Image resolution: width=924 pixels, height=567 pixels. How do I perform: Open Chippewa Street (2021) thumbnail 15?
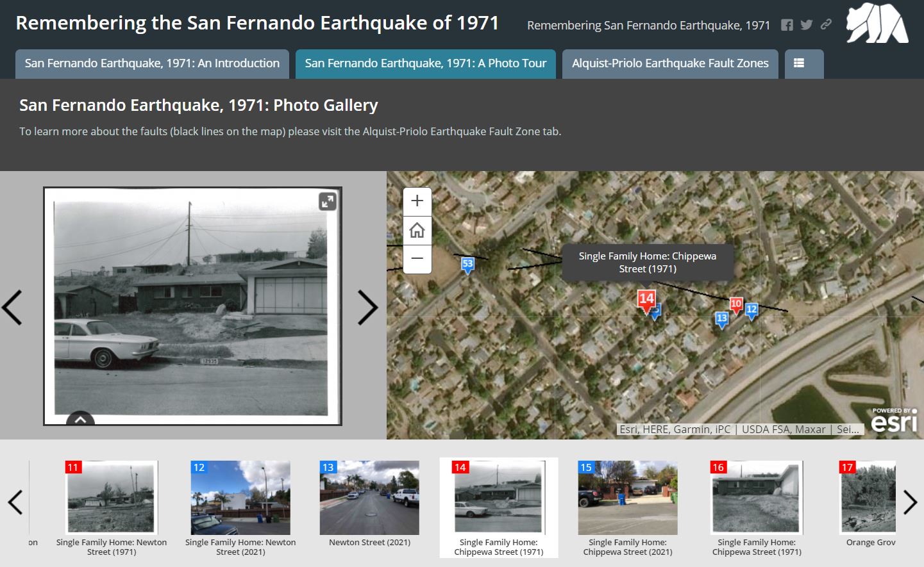pyautogui.click(x=627, y=498)
